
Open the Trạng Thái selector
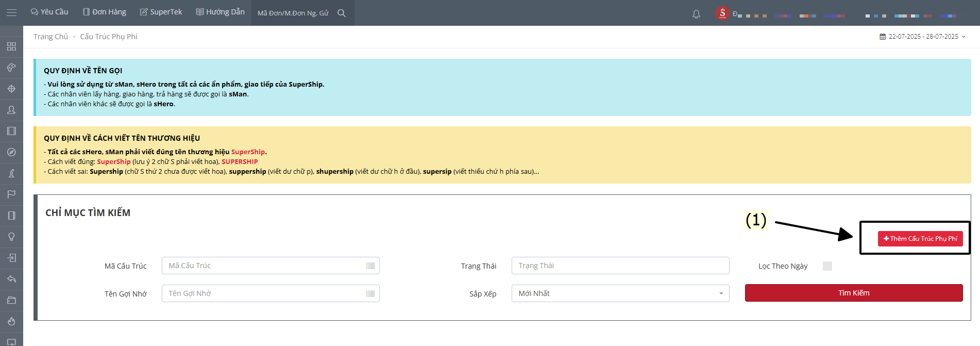click(620, 266)
